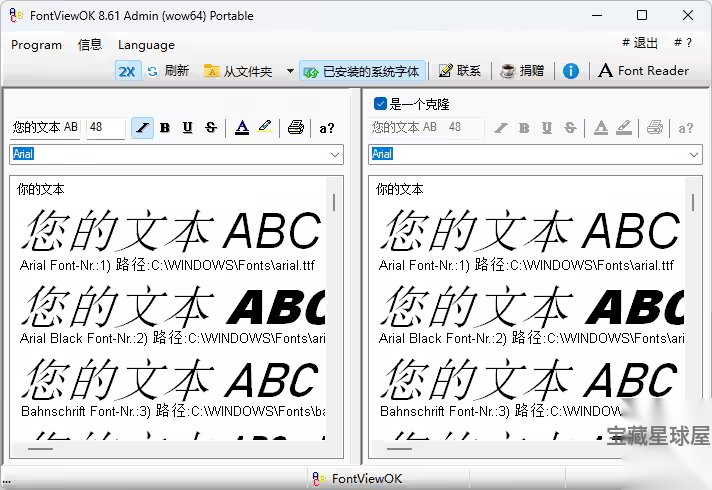
Task: Click the 联系 contact icon
Action: [445, 71]
